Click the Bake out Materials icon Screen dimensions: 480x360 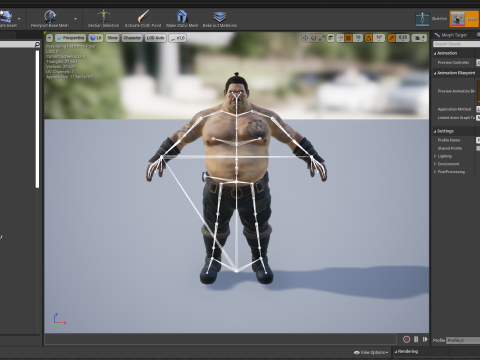pos(220,16)
